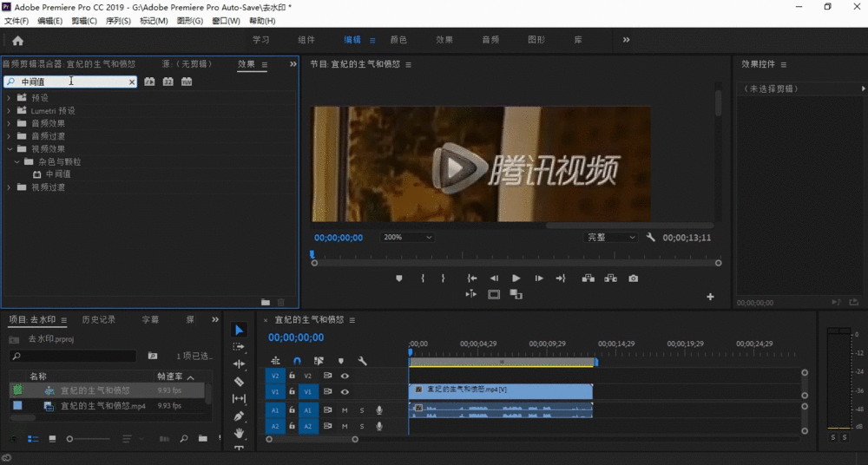Toggle timeline snap magnet icon
868x465 pixels.
point(297,361)
